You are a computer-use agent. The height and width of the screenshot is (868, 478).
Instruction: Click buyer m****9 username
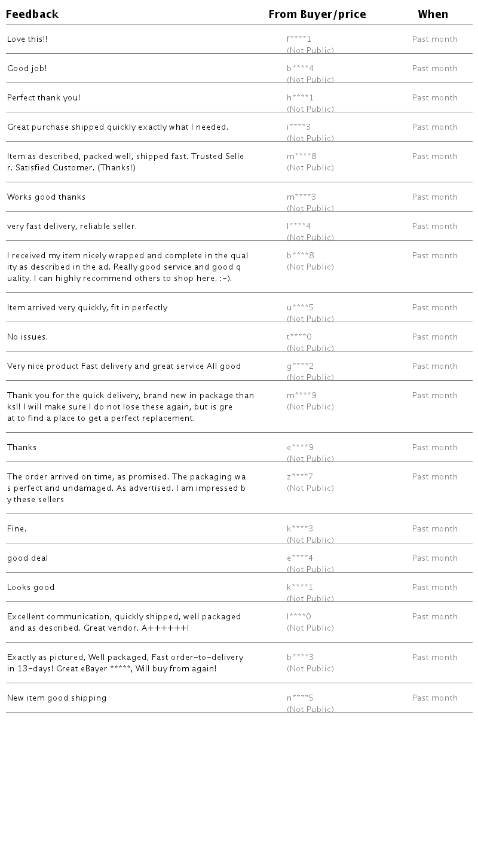pyautogui.click(x=302, y=396)
